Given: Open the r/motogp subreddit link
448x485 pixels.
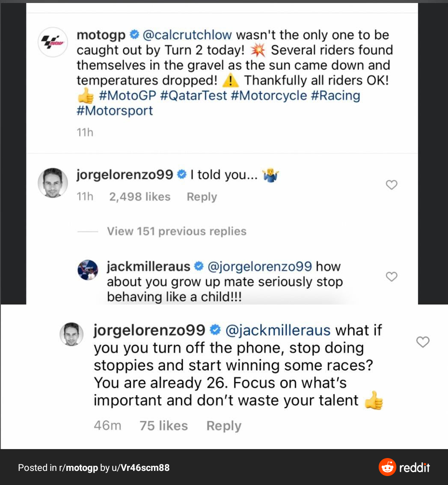Looking at the screenshot, I should [78, 468].
